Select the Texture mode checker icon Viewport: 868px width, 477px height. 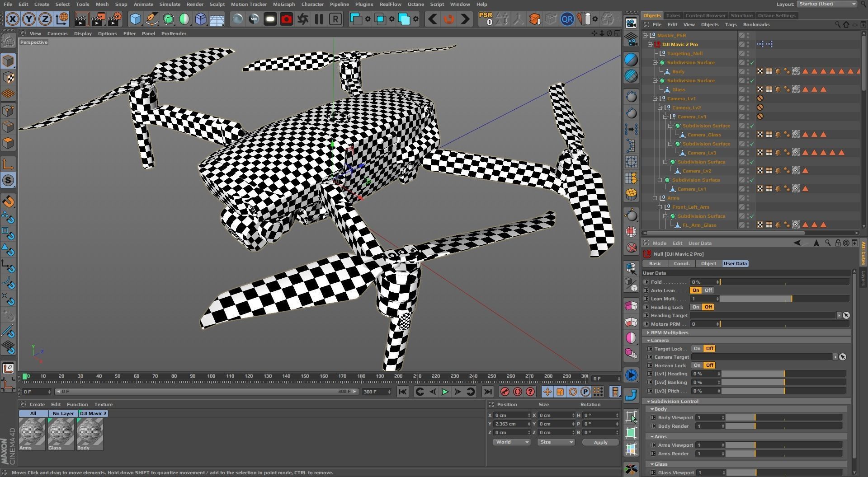[8, 78]
